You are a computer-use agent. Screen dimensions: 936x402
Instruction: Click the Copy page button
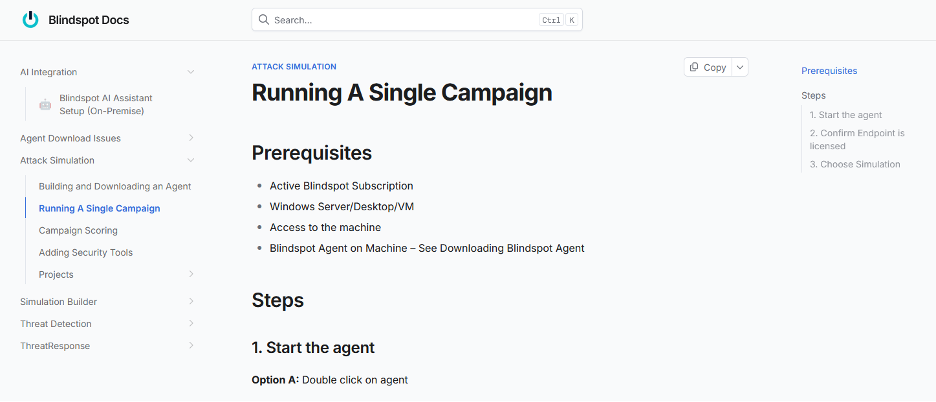708,67
